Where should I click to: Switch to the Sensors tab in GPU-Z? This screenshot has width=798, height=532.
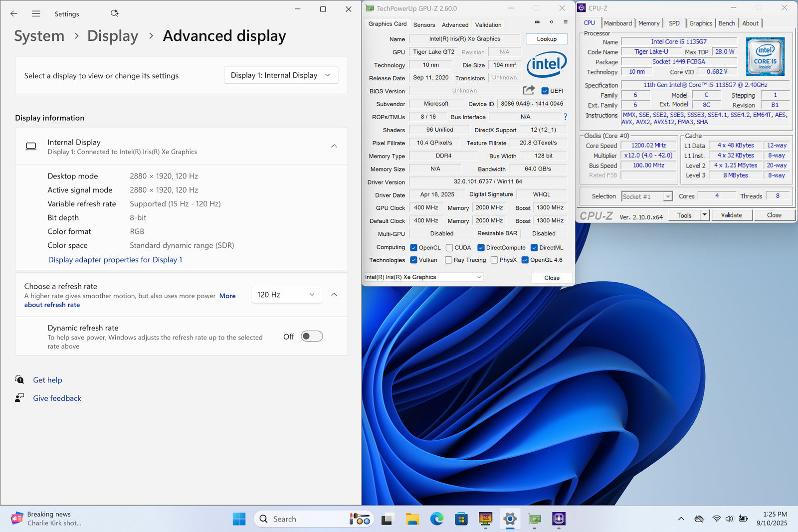pyautogui.click(x=424, y=24)
